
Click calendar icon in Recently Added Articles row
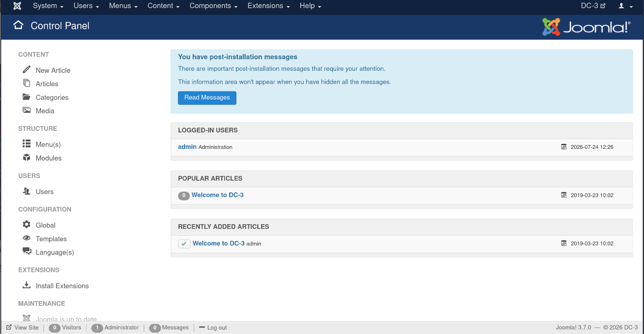click(564, 243)
